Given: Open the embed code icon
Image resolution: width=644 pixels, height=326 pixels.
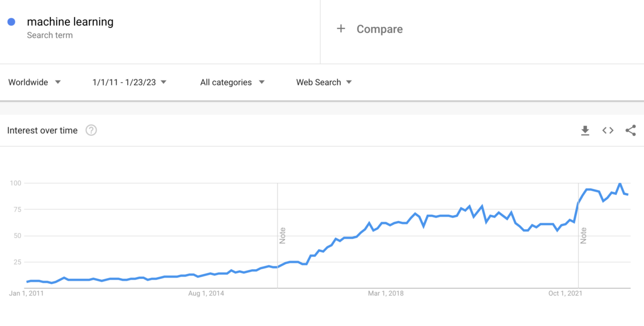Looking at the screenshot, I should tap(607, 130).
